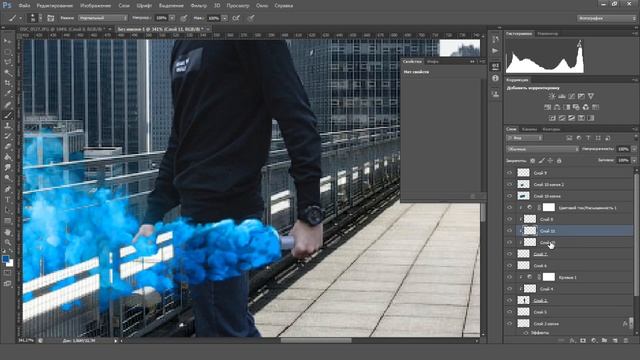The image size is (640, 360).
Task: Lock all on the selected layer
Action: (x=559, y=161)
